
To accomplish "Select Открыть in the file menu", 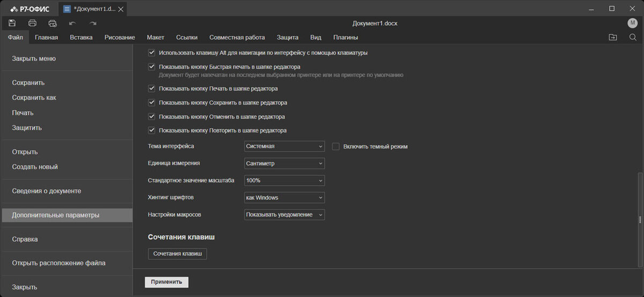I will pos(66,152).
